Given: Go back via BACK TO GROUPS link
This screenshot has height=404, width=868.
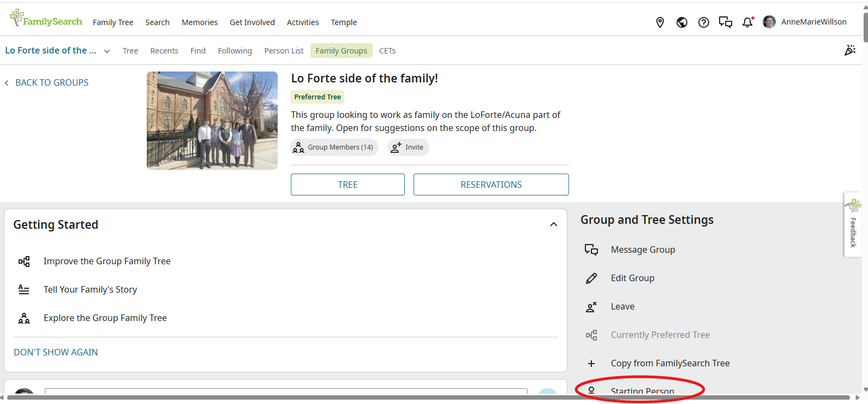Looking at the screenshot, I should pos(52,83).
